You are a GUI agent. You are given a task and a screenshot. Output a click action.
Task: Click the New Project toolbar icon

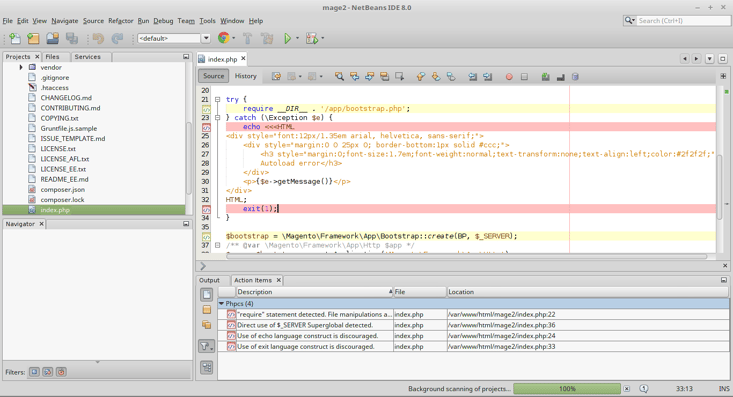point(33,38)
